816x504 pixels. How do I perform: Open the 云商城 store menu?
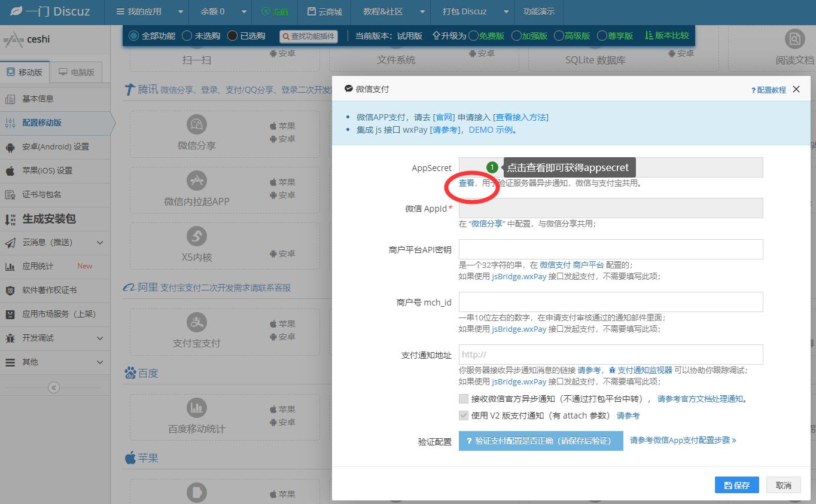(325, 11)
